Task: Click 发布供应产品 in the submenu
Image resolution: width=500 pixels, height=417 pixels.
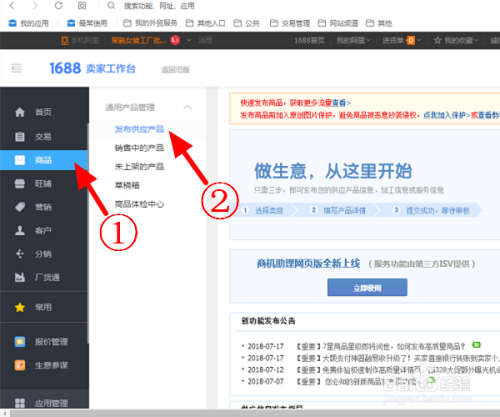Action: 139,129
